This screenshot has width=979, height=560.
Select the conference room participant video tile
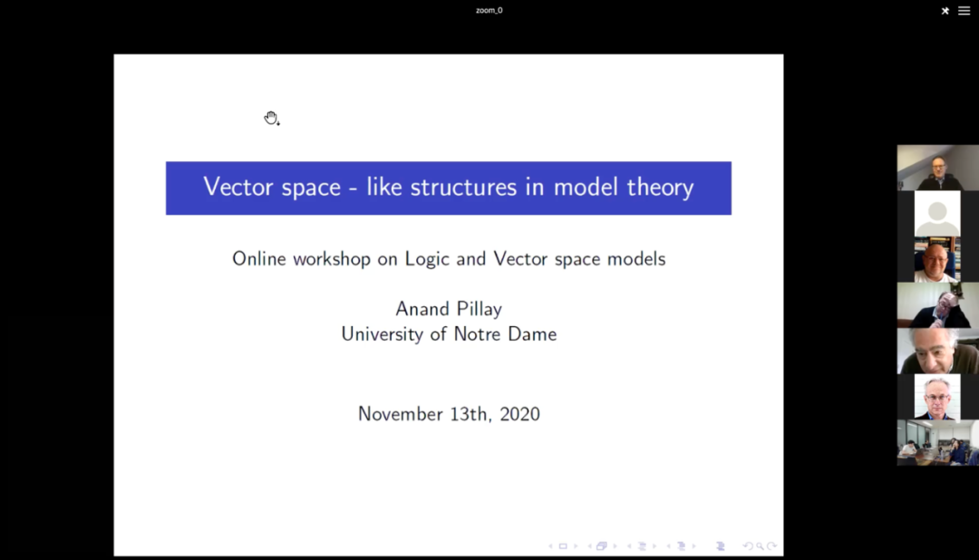938,442
